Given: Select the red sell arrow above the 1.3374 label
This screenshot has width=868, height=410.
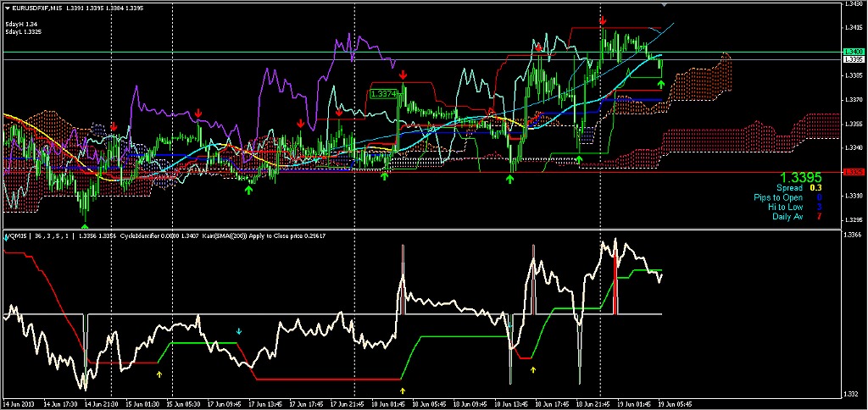Looking at the screenshot, I should 403,75.
